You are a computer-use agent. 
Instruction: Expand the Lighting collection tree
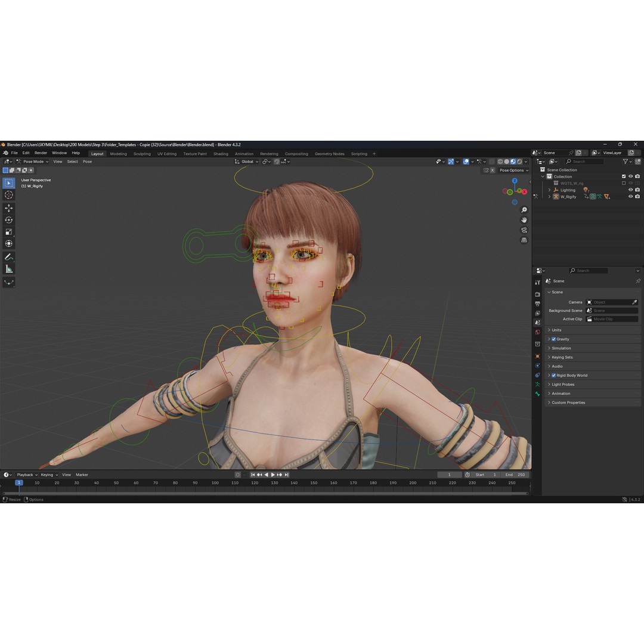pyautogui.click(x=550, y=190)
